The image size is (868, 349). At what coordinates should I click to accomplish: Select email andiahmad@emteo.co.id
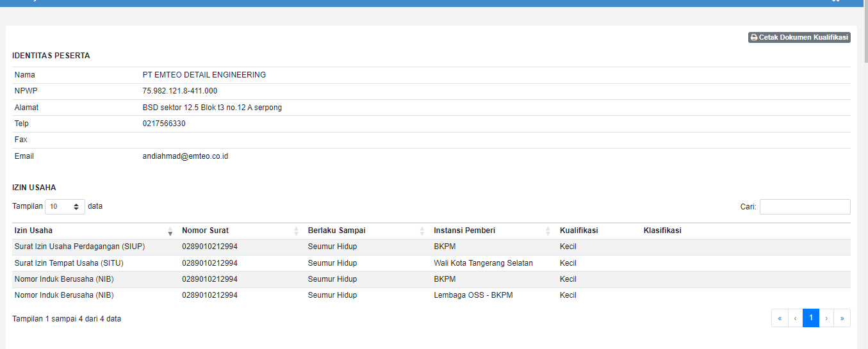point(185,156)
